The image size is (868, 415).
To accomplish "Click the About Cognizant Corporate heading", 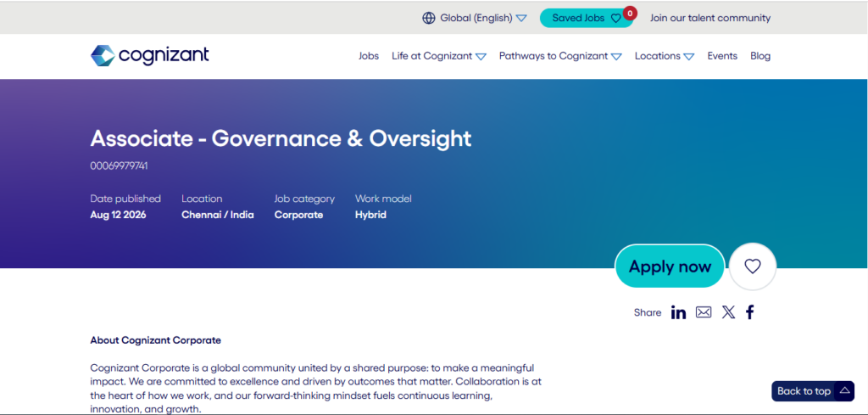I will point(156,340).
